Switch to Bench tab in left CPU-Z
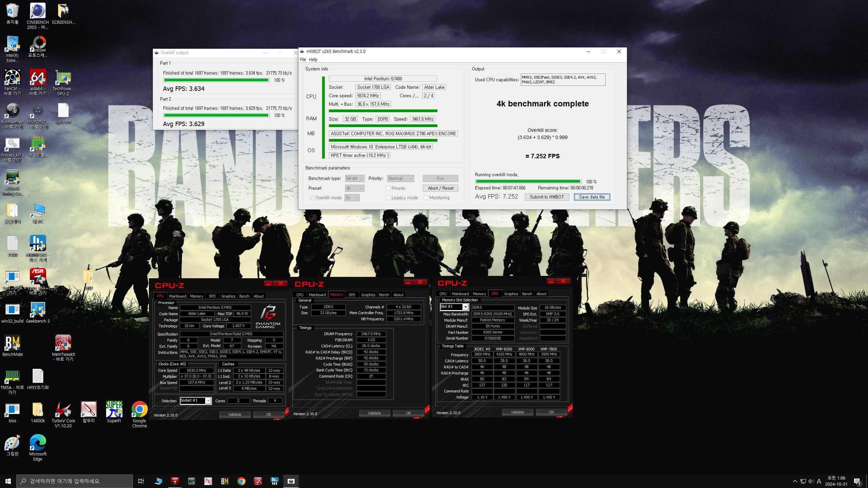Image resolution: width=868 pixels, height=488 pixels. pos(244,296)
